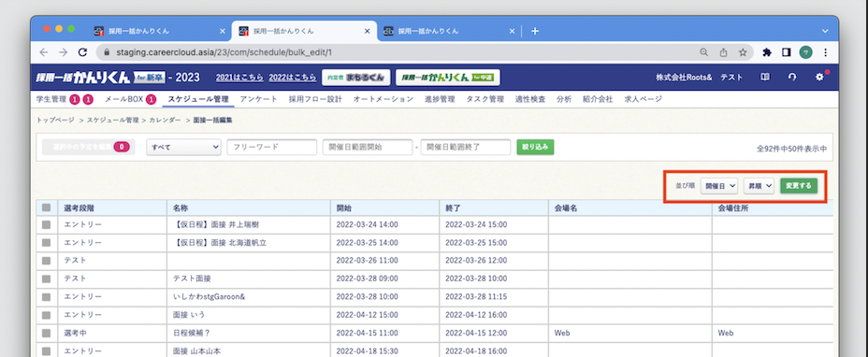Open the 2021はこちら link
The height and width of the screenshot is (357, 868).
click(239, 78)
